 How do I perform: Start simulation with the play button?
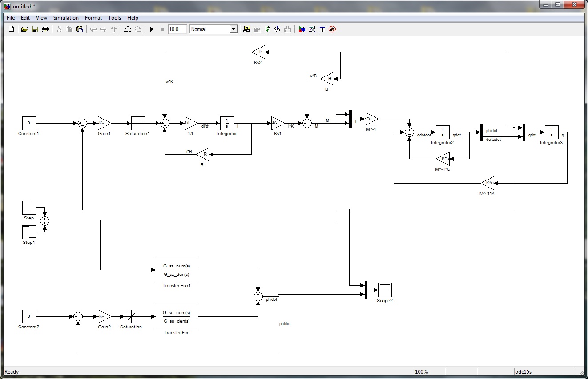pyautogui.click(x=151, y=29)
